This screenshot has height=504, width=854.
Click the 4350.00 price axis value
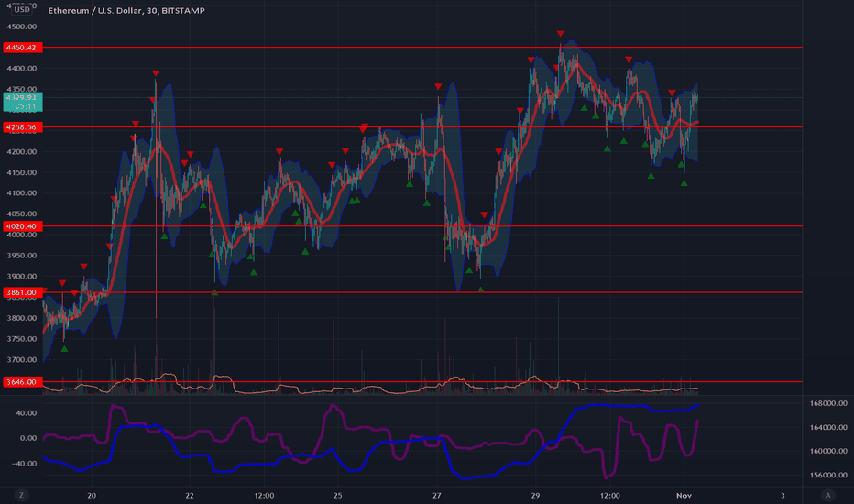(22, 89)
